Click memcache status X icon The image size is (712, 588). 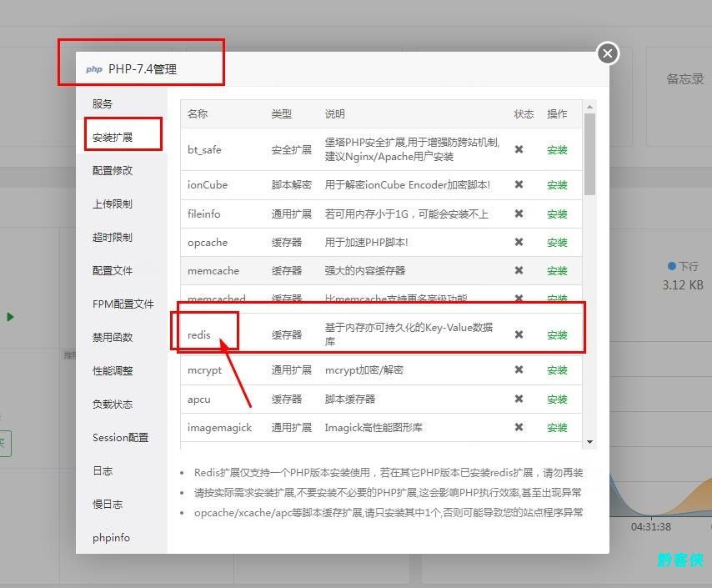[x=519, y=270]
